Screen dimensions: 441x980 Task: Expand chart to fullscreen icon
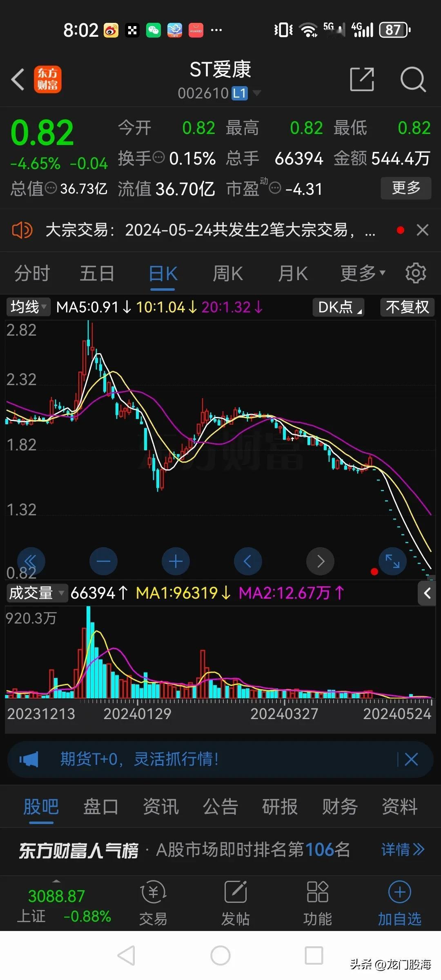pos(392,561)
